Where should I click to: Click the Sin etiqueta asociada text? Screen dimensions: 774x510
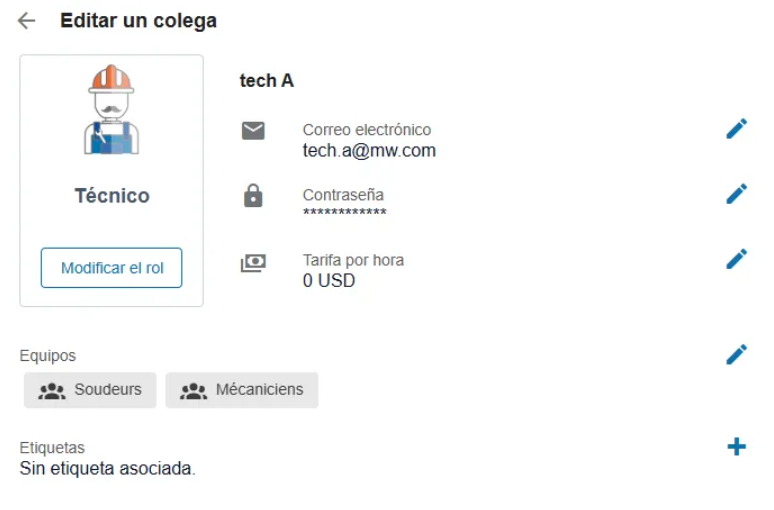pos(108,468)
